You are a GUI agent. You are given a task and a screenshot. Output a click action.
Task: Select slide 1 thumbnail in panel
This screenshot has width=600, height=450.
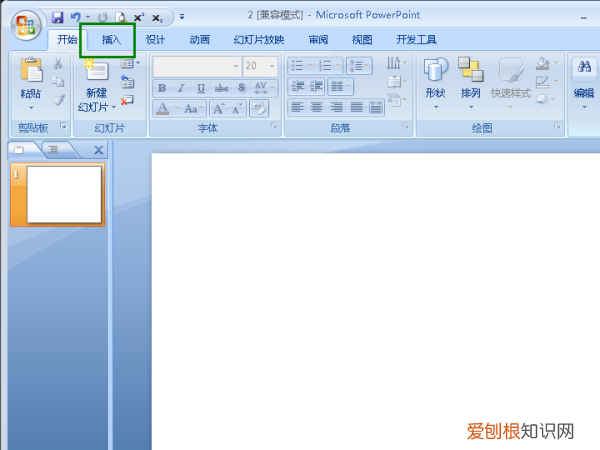click(x=64, y=194)
